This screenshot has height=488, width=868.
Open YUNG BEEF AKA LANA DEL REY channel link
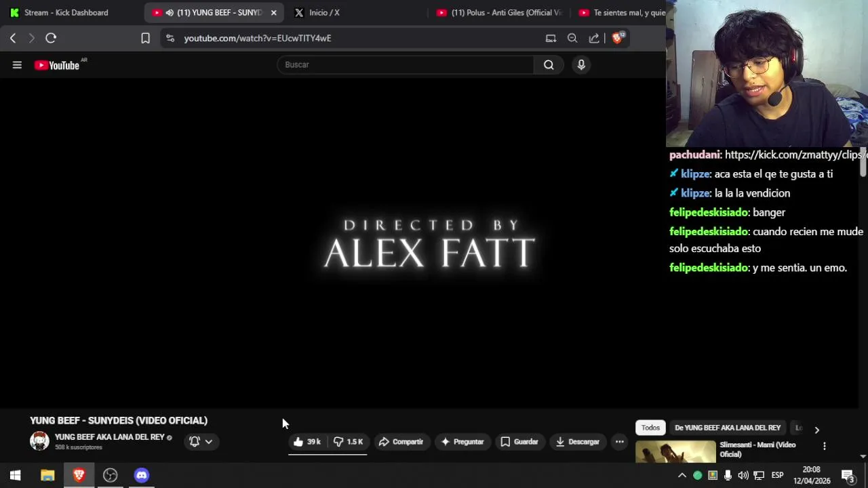(110, 437)
